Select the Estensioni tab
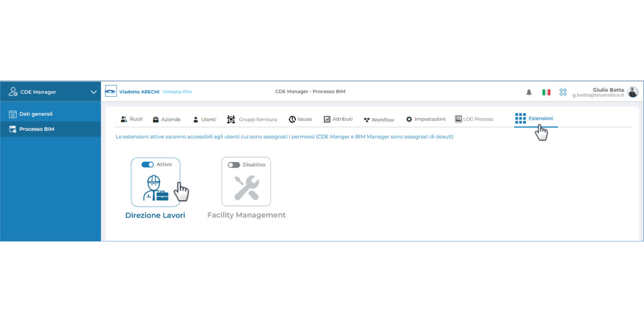The image size is (644, 322). (535, 119)
